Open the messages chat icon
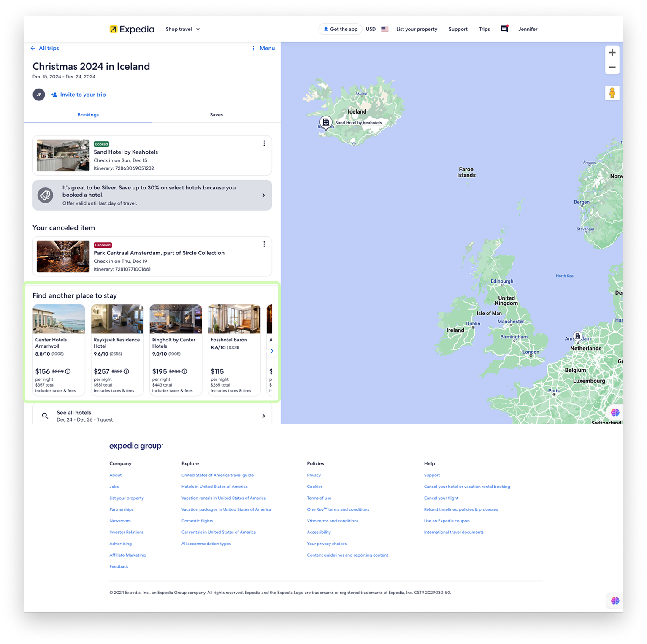The height and width of the screenshot is (644, 647). (x=504, y=29)
